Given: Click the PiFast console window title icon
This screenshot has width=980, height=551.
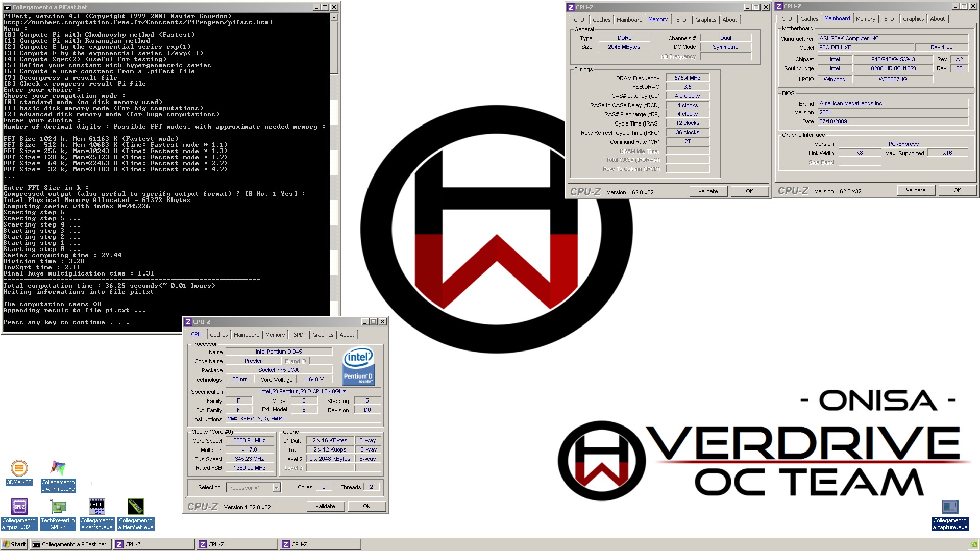Looking at the screenshot, I should point(7,7).
